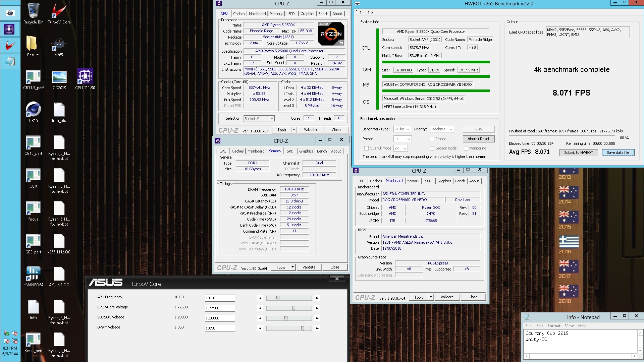Screen dimensions: 644x362
Task: Switch to Bench tab in Mainboard CPU-Z window
Action: point(460,181)
